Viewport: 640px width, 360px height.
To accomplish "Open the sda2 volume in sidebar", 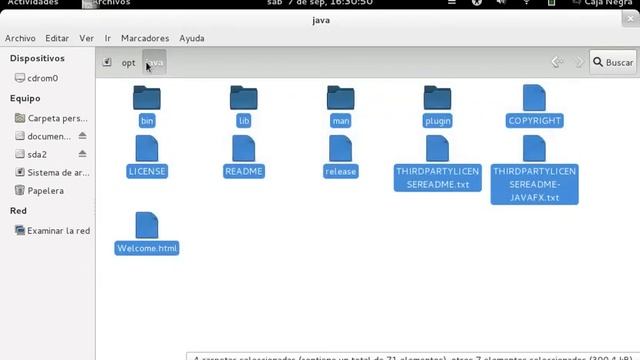I will click(x=31, y=154).
